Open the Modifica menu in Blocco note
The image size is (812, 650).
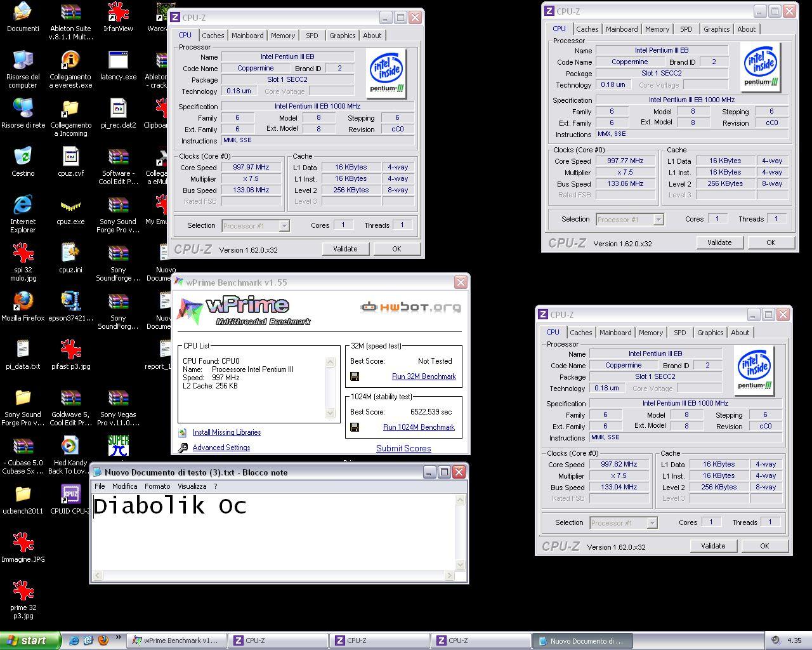[x=124, y=486]
